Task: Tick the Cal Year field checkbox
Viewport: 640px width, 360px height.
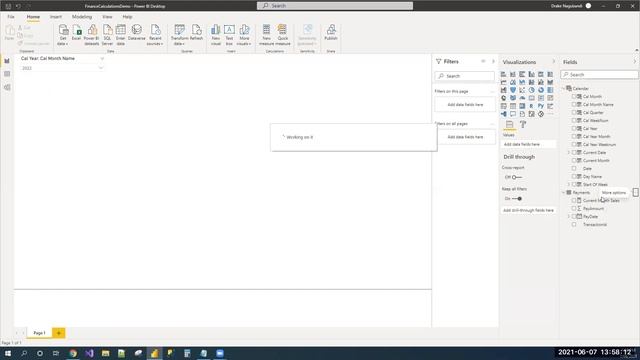Action: click(x=574, y=129)
